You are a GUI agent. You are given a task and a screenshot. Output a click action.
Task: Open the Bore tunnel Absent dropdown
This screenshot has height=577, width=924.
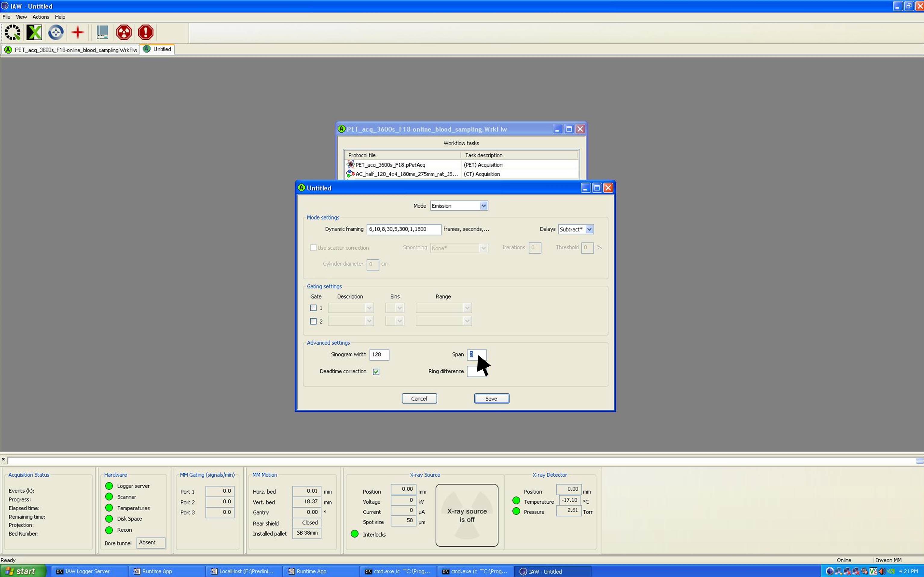point(150,543)
